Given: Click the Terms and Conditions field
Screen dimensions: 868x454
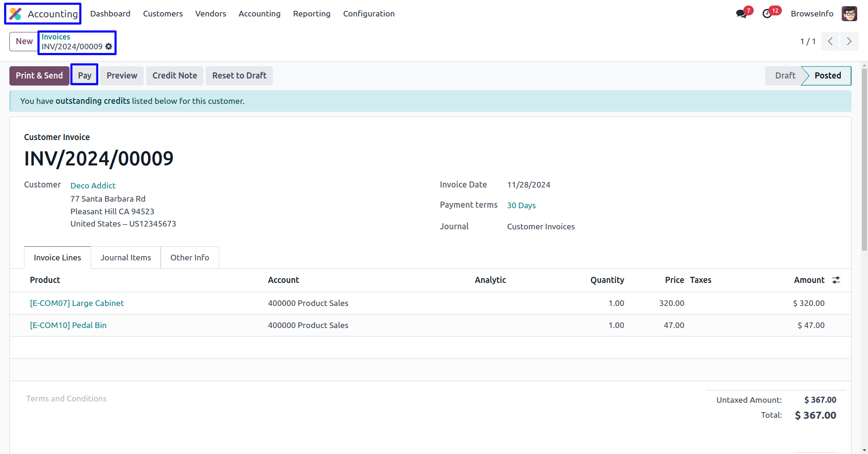Looking at the screenshot, I should coord(67,399).
